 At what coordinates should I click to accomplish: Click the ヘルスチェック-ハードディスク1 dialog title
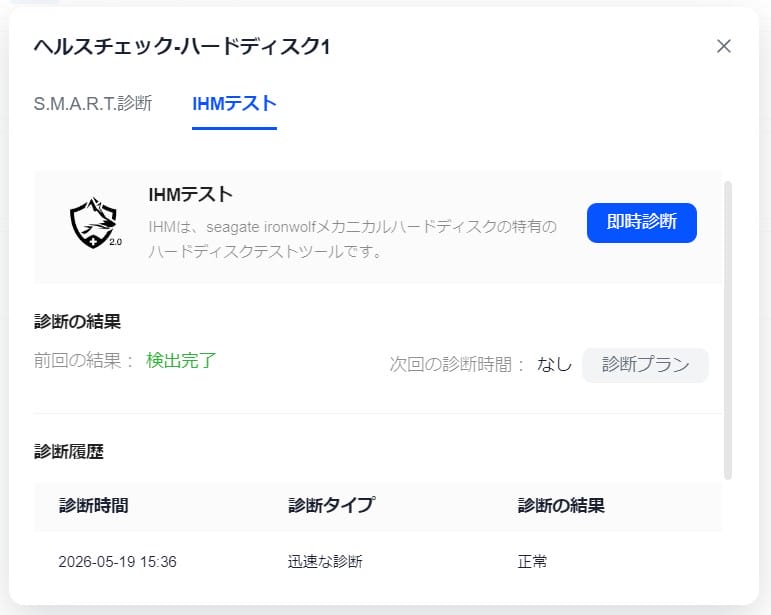coord(182,47)
